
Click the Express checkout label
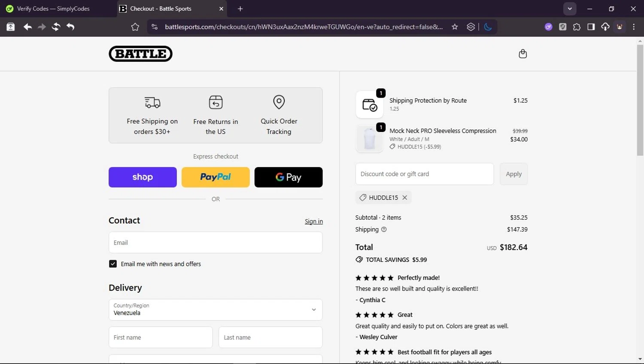pos(216,156)
